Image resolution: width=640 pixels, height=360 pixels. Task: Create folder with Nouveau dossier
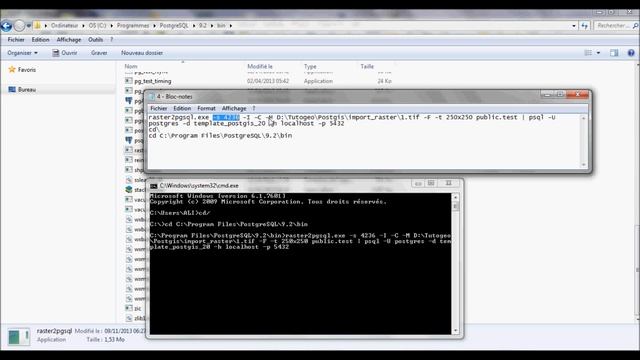(142, 53)
